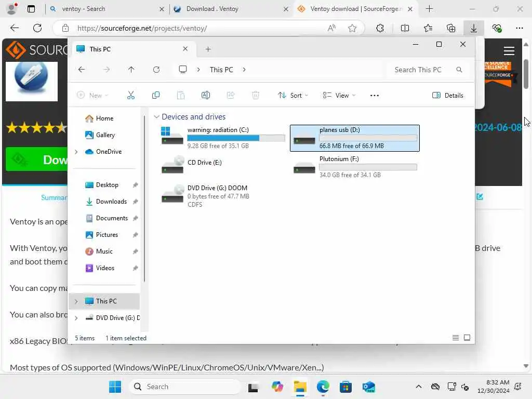This screenshot has width=532, height=399.
Task: Select CD Drive (E:)
Action: tap(222, 165)
